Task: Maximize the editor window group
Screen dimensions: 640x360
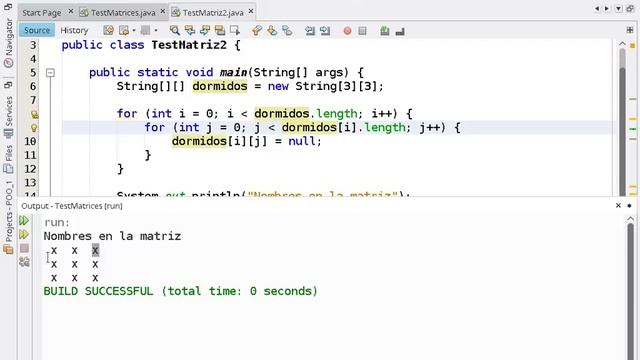Action: [x=630, y=9]
